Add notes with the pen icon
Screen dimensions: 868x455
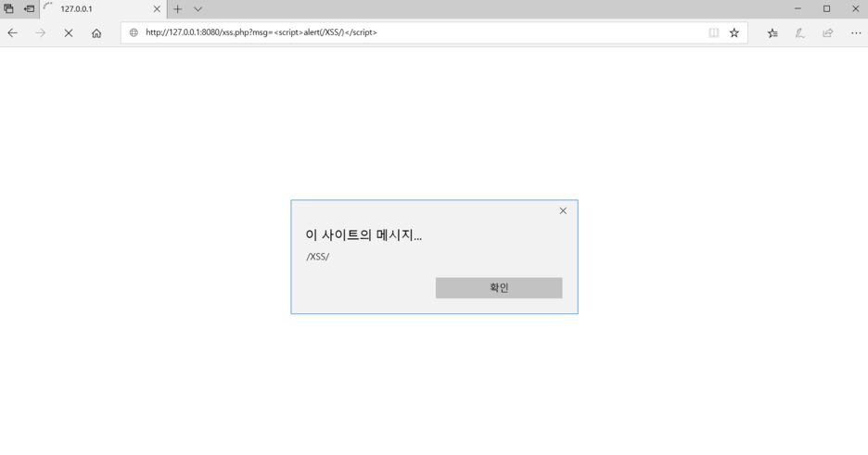click(x=800, y=33)
